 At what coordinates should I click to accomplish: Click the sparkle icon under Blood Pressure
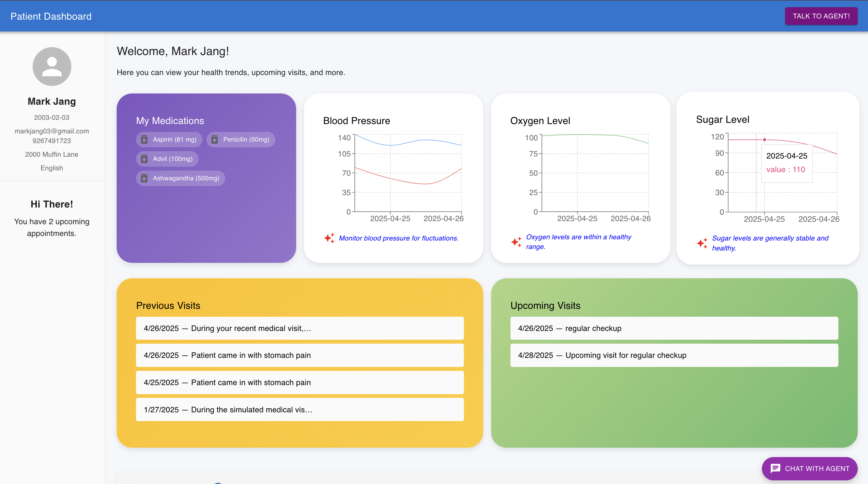tap(329, 238)
